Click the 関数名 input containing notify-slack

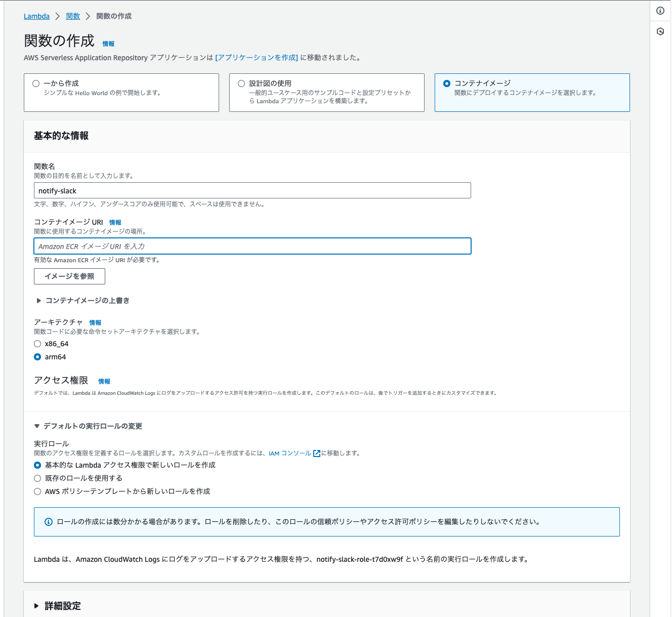253,190
